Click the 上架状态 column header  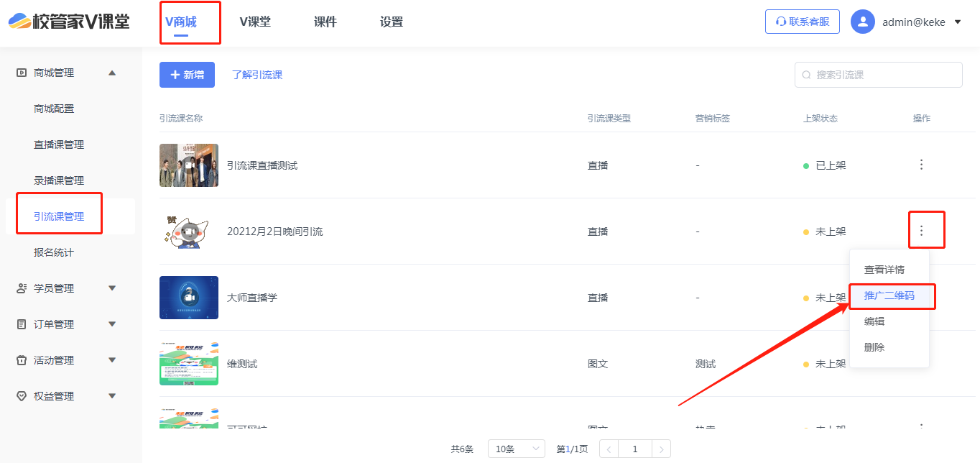coord(820,118)
